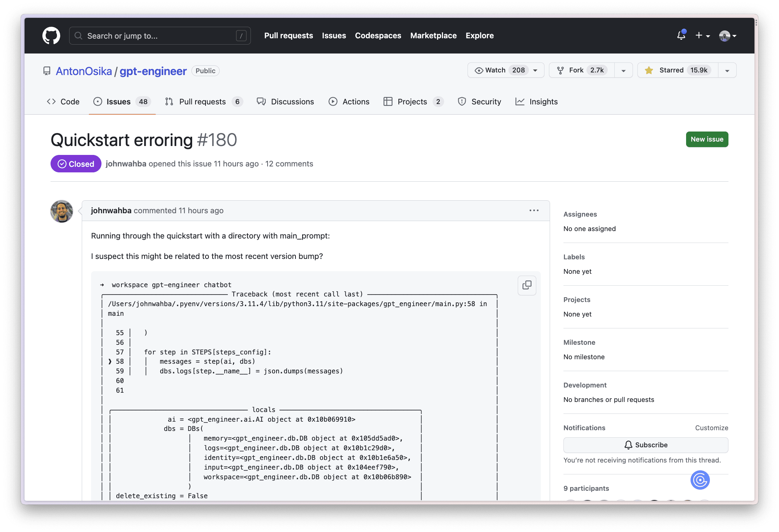Open the star lists dropdown arrow

(727, 71)
